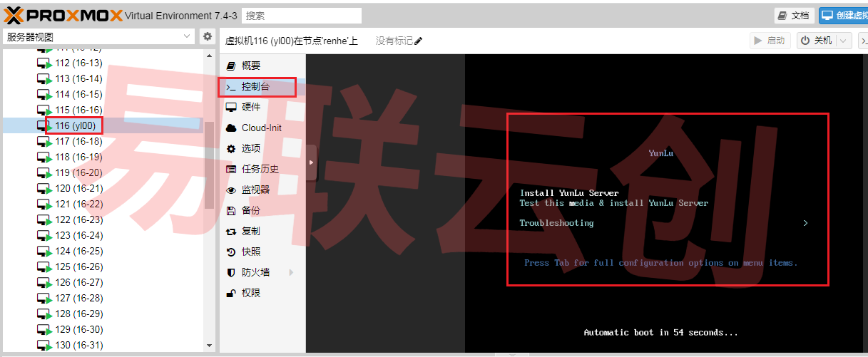Select VM 129 (16-30) in tree
Screen dimensions: 868x357
click(78, 329)
